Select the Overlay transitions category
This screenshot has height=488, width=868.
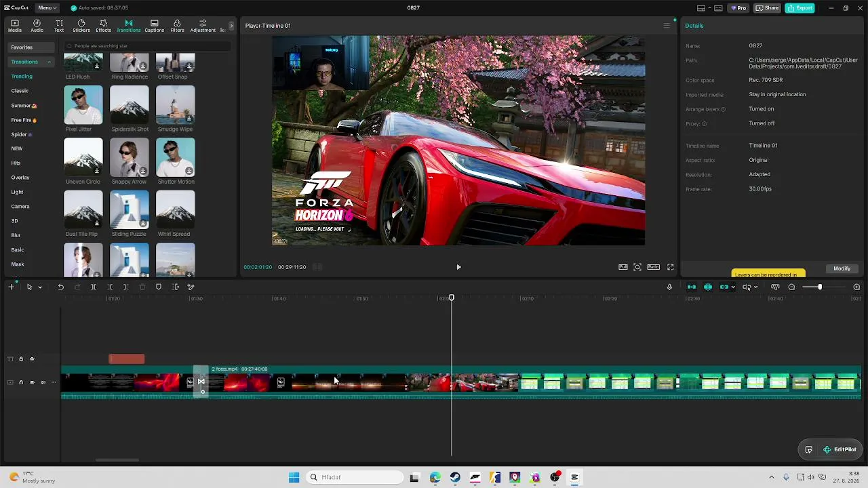tap(20, 178)
